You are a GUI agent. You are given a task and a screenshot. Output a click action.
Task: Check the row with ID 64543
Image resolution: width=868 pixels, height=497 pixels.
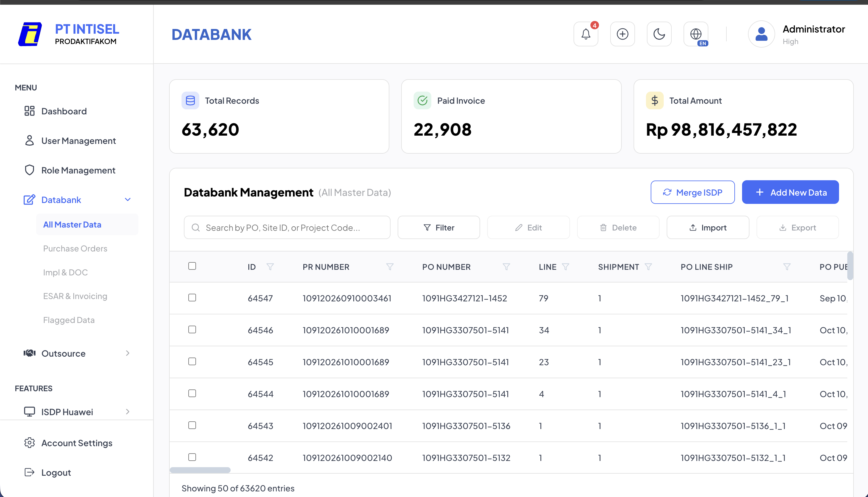point(192,425)
